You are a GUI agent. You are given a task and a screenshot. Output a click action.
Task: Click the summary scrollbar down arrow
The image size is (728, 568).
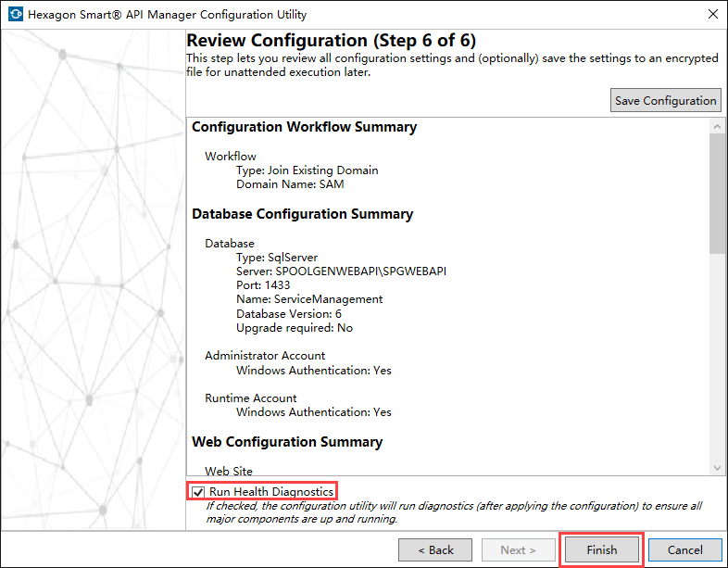[716, 468]
